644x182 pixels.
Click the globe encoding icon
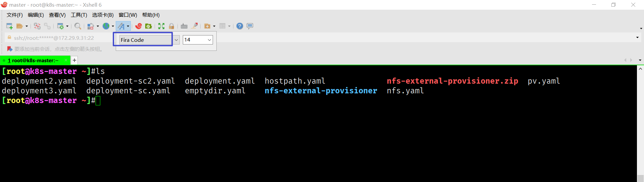coord(106,26)
